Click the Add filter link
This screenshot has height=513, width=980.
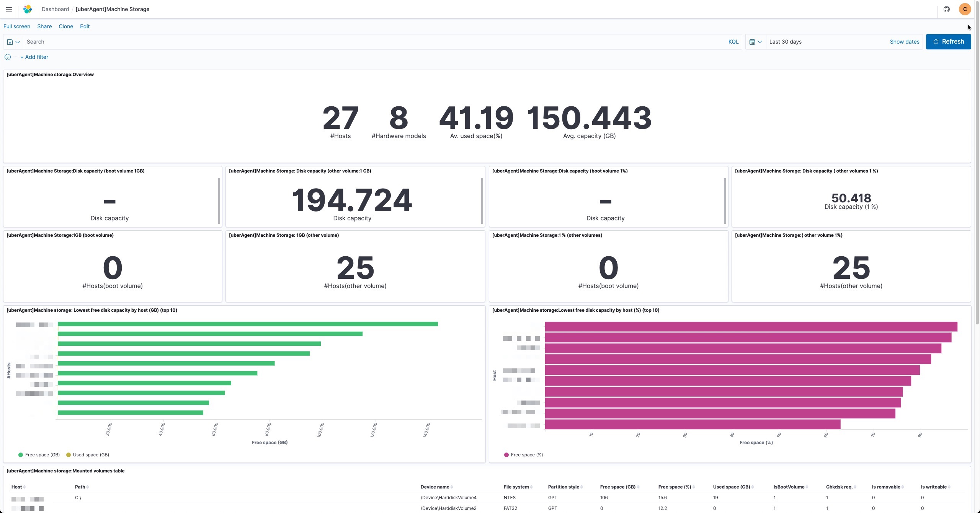tap(34, 57)
